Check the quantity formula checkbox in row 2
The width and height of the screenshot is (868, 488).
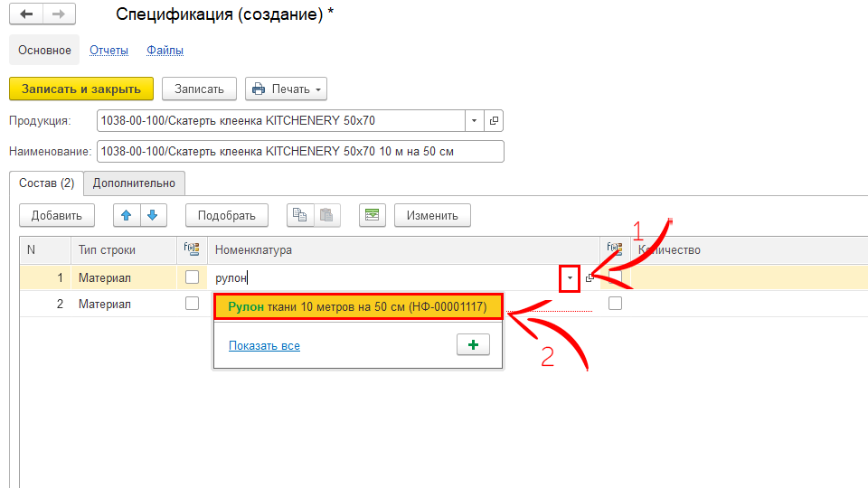pyautogui.click(x=616, y=305)
